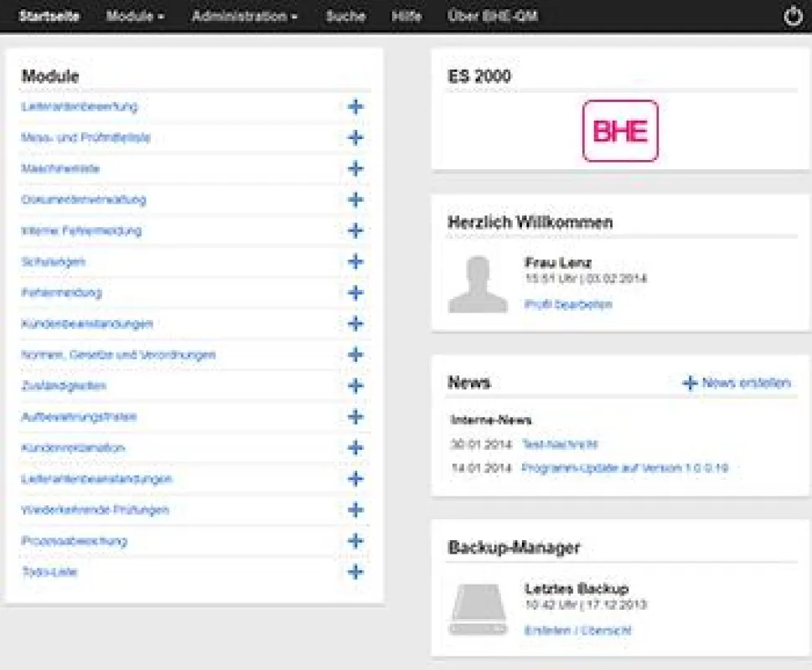Image resolution: width=812 pixels, height=670 pixels.
Task: Click the plus icon next to News erstellen
Action: (690, 383)
